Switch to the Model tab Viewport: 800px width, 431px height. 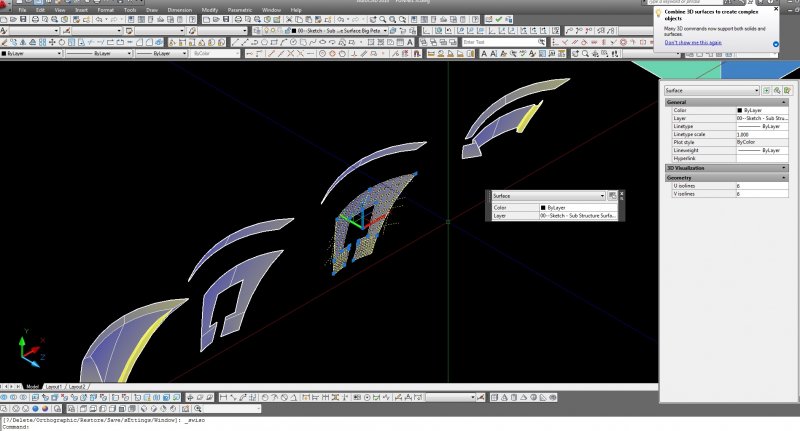tap(33, 387)
